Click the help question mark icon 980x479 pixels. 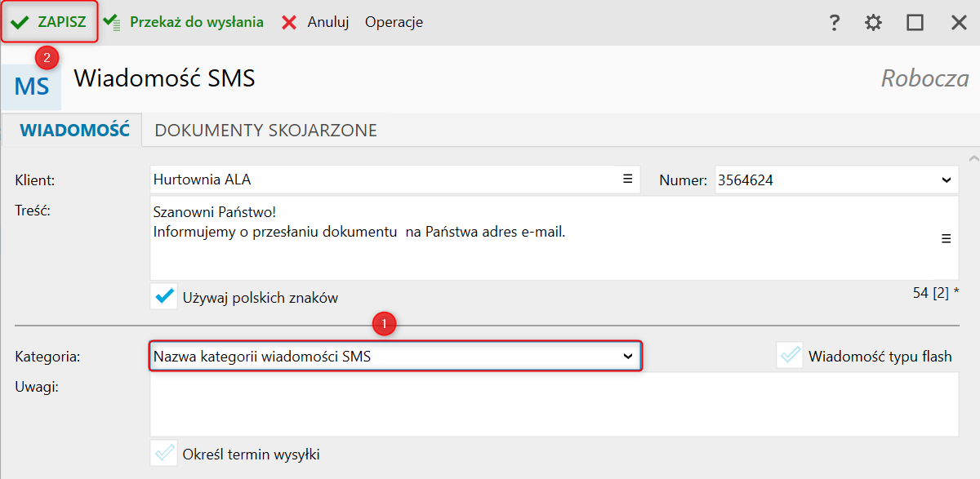point(834,23)
